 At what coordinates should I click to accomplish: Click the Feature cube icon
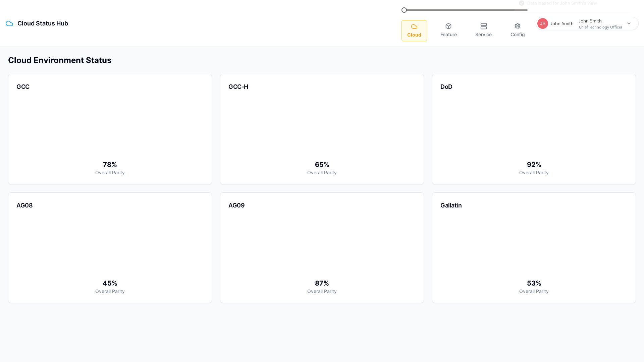[x=448, y=26]
